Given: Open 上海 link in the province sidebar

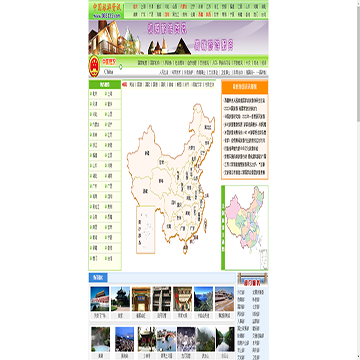Looking at the screenshot, I should tap(110, 94).
